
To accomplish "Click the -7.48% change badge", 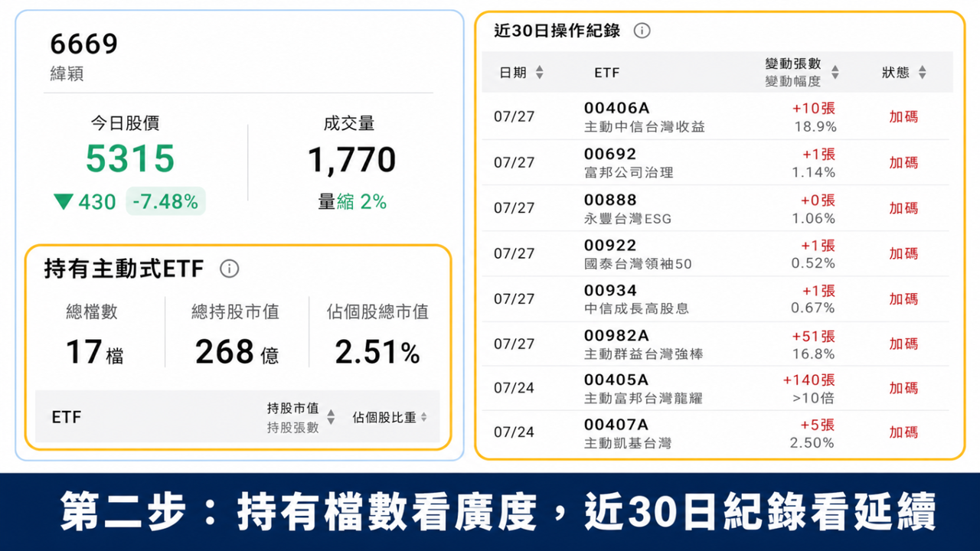I will pyautogui.click(x=165, y=201).
